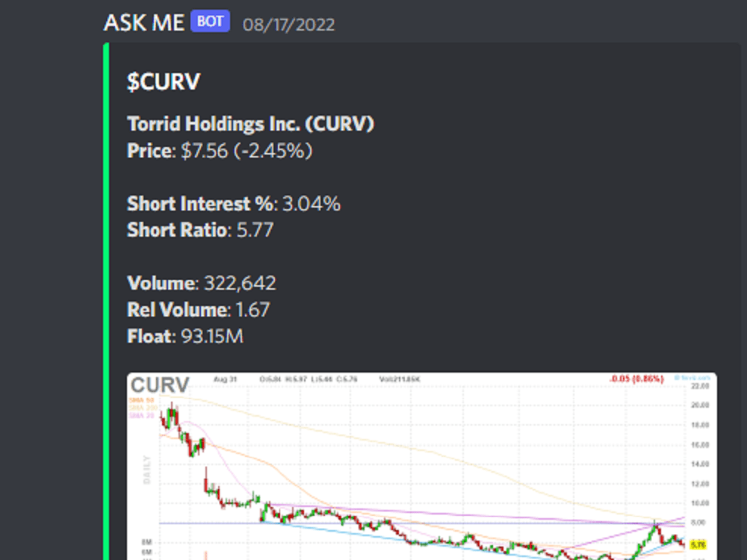Click the Short Ratio: 5.77 line
747x560 pixels.
click(200, 230)
